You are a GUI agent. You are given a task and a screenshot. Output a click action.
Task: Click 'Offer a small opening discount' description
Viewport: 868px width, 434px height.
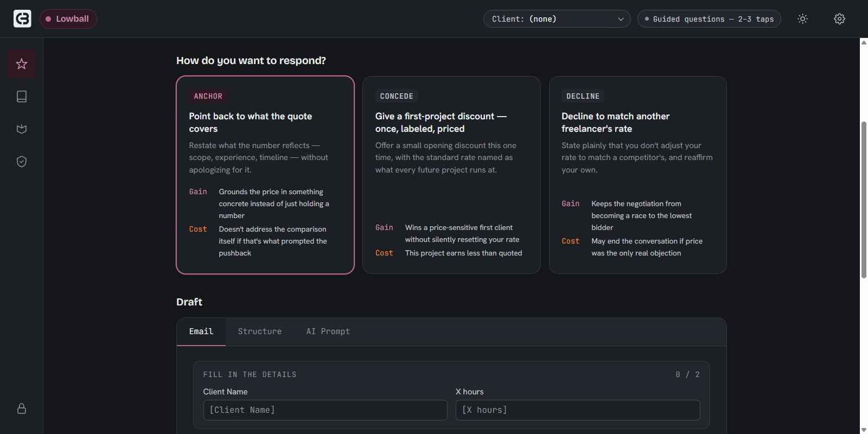tap(446, 158)
